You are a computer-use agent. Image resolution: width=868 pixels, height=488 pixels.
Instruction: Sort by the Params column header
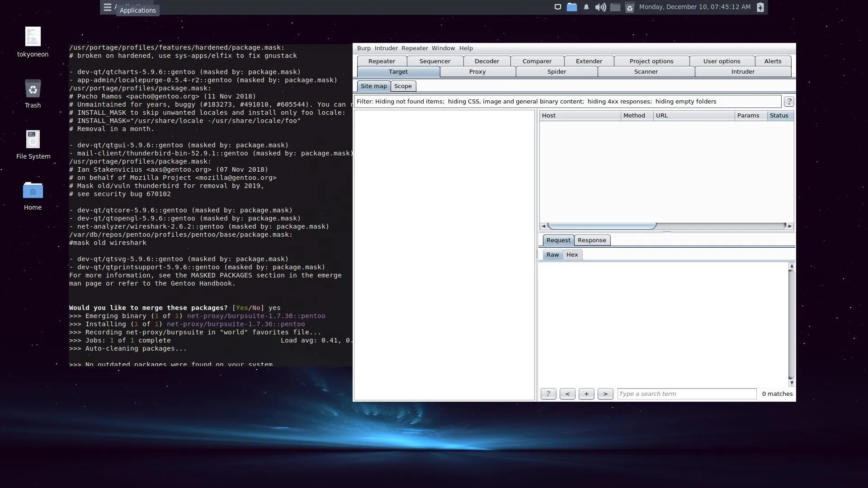[751, 116]
